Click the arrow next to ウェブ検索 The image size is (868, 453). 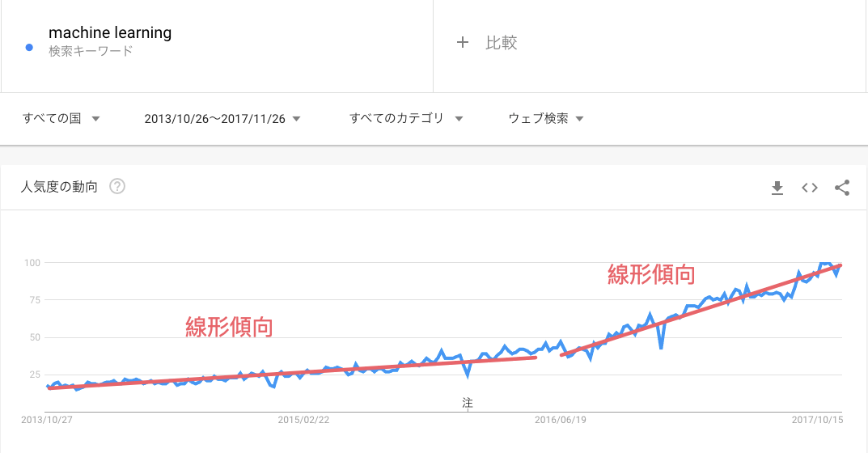[x=579, y=119]
